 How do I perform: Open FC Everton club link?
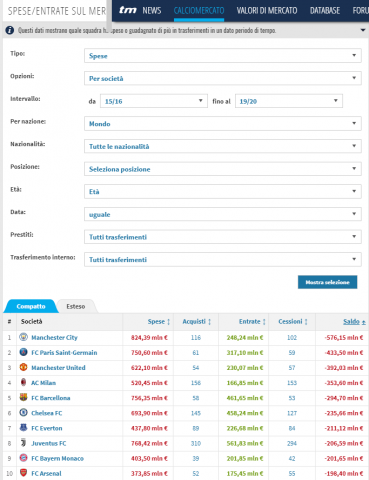click(47, 428)
